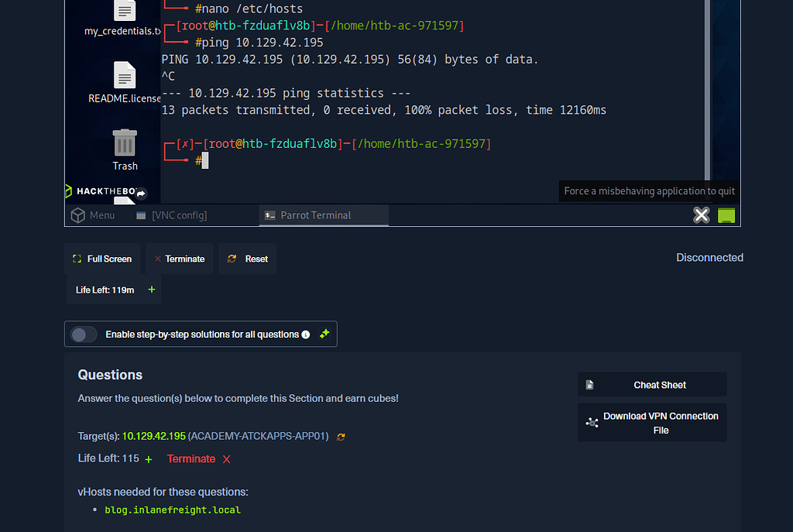Click the HackTheBox logo on the desktop

[107, 190]
